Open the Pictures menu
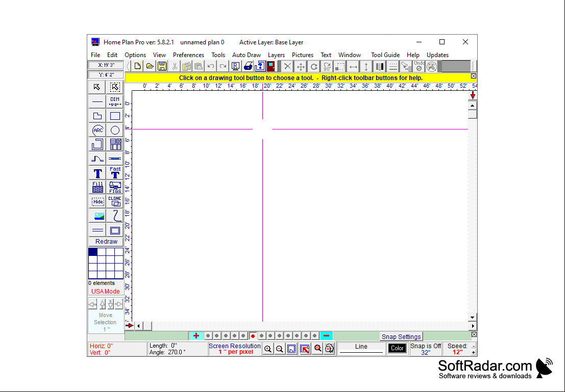Image resolution: width=565 pixels, height=392 pixels. tap(303, 55)
